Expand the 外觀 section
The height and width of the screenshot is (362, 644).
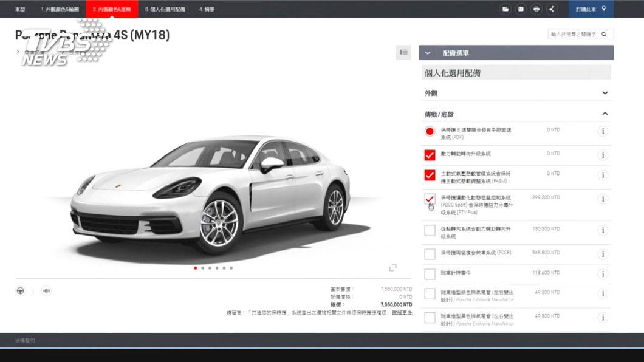click(x=516, y=93)
